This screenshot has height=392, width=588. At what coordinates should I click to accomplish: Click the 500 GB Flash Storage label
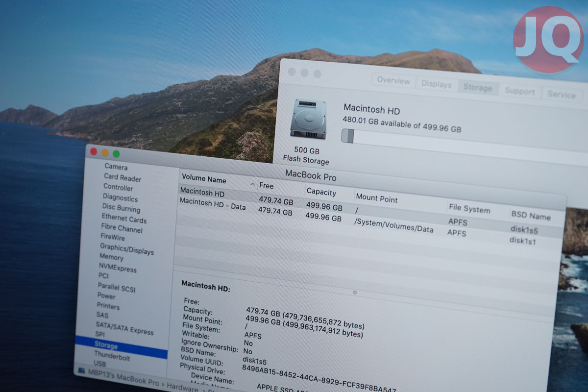(306, 155)
